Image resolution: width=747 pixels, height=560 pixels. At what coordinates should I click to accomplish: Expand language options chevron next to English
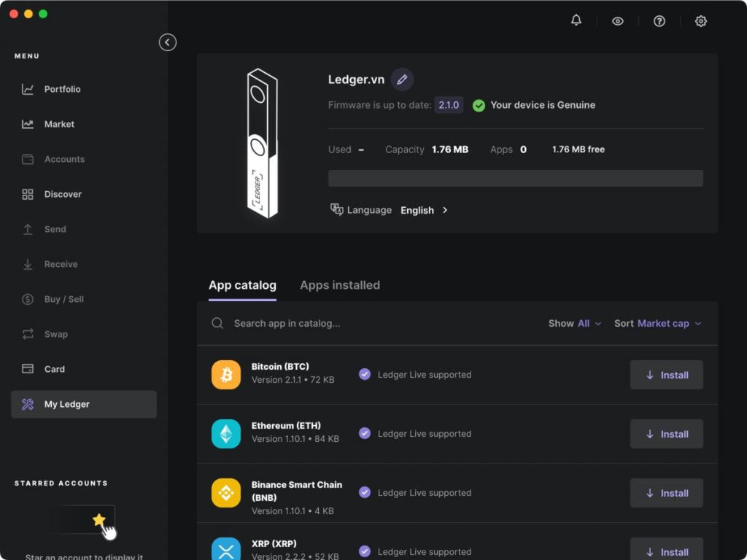[445, 210]
